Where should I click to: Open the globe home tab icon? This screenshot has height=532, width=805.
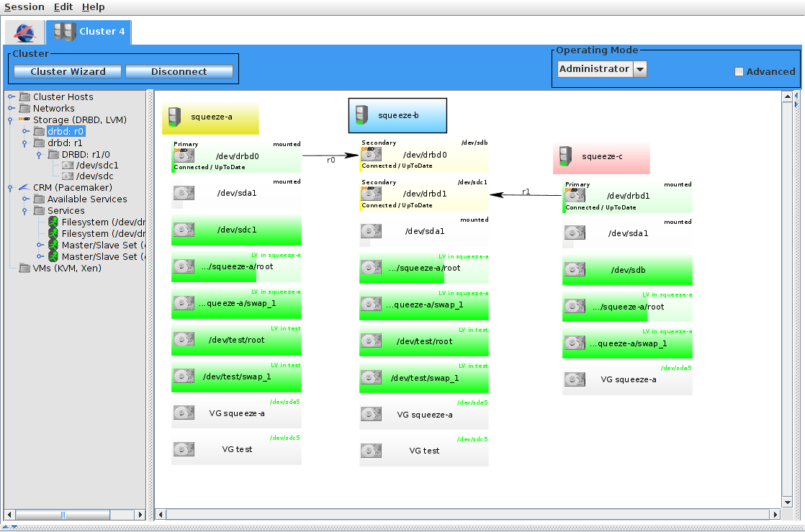pos(25,32)
